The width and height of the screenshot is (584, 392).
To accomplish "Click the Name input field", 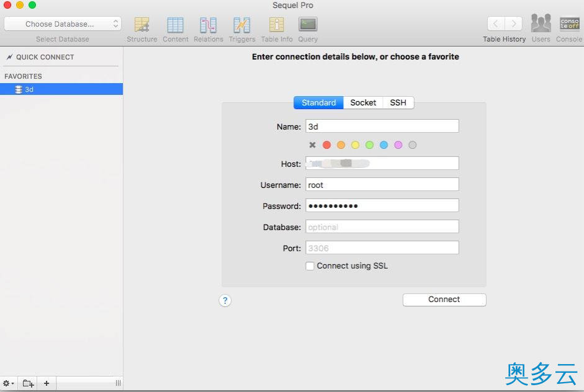I will click(382, 126).
